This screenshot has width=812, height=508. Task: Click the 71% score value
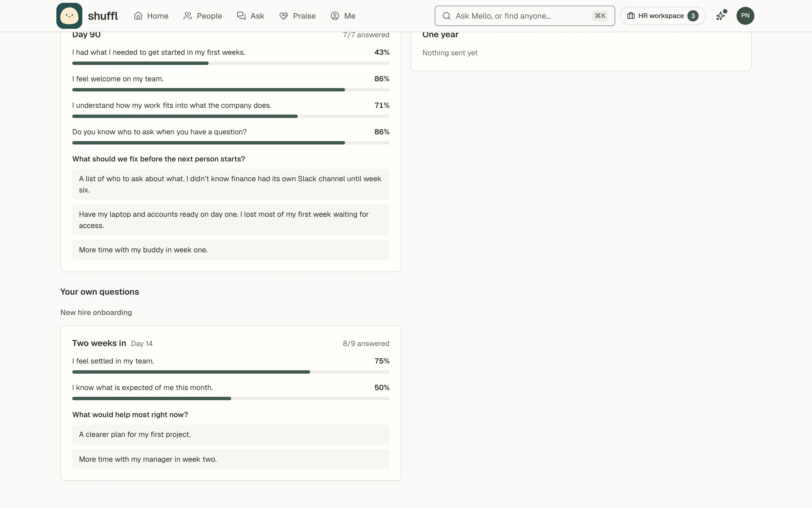[x=382, y=106]
